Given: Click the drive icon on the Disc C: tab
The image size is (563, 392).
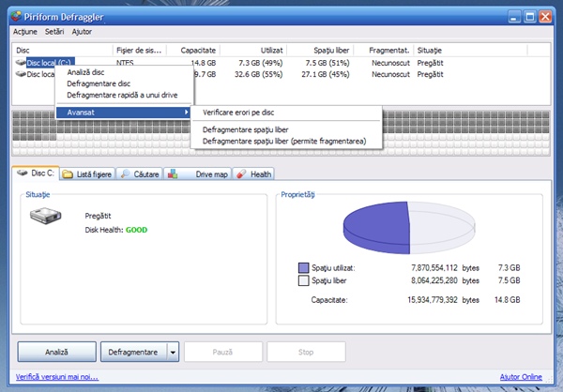Looking at the screenshot, I should tap(23, 173).
